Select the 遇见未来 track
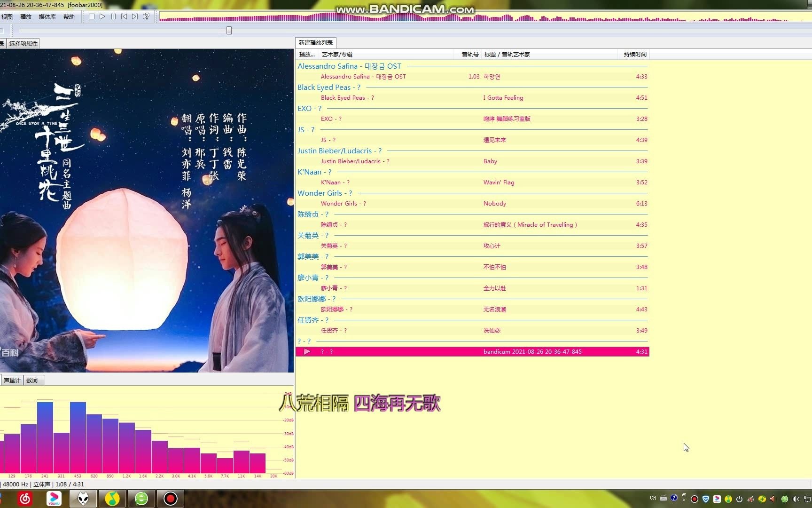Viewport: 812px width, 508px height. pyautogui.click(x=472, y=140)
